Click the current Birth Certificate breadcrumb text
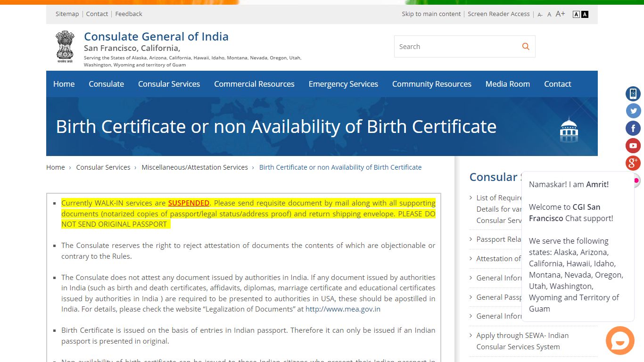Viewport: 644px width, 362px height. point(340,167)
